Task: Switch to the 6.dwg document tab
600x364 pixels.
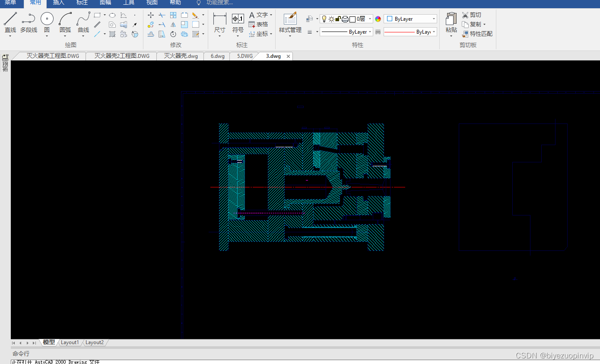Action: tap(217, 56)
